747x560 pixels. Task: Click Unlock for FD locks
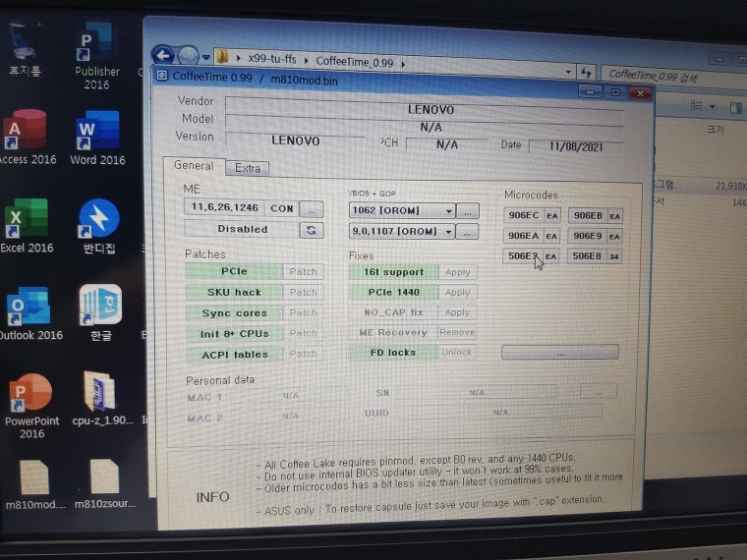[x=456, y=353]
